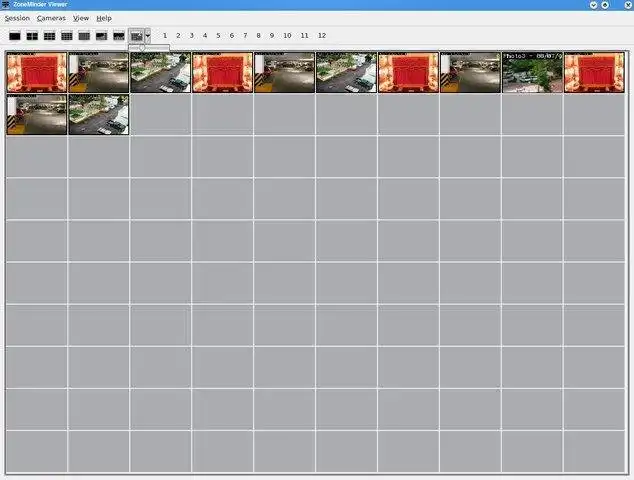This screenshot has width=634, height=480.
Task: Go to page 12
Action: pyautogui.click(x=322, y=36)
